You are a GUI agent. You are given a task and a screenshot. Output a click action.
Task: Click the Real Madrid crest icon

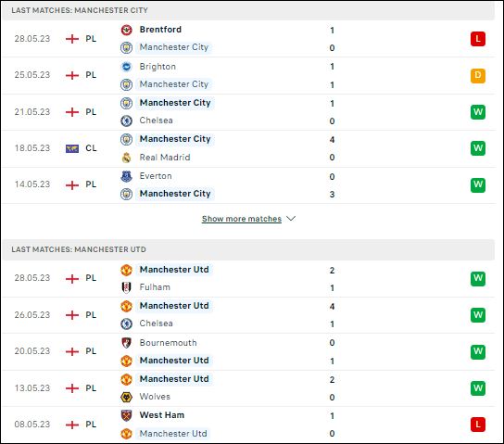(x=126, y=158)
